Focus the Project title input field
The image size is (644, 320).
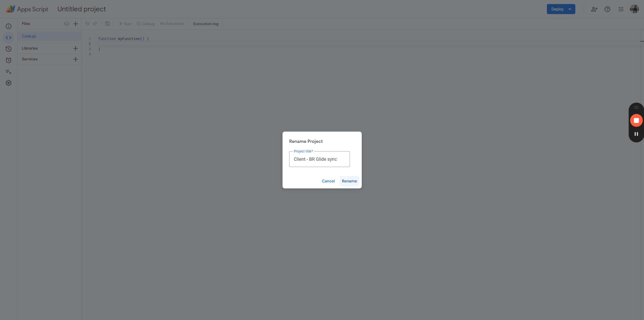pos(319,159)
